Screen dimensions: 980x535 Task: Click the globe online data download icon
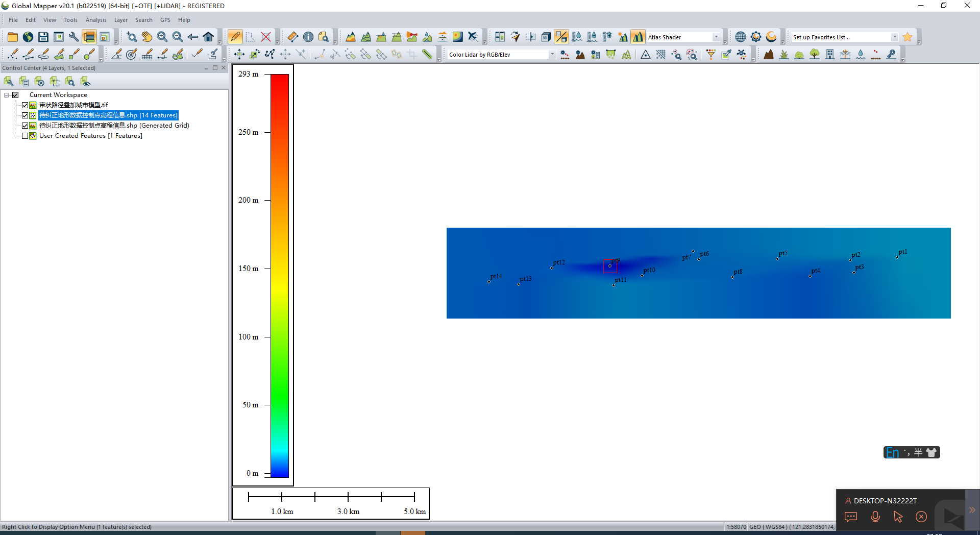tap(28, 37)
